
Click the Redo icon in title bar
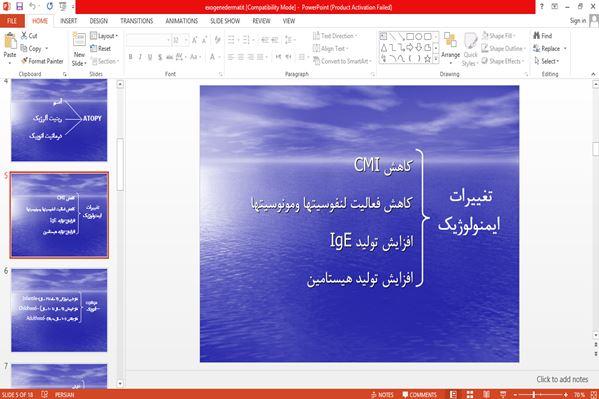50,6
